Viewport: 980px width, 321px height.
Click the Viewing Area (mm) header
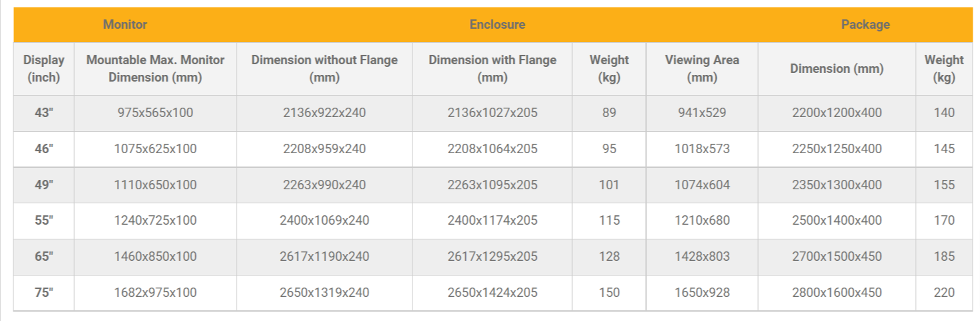coord(702,68)
